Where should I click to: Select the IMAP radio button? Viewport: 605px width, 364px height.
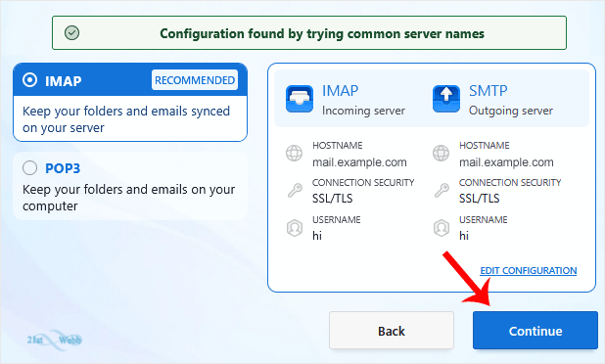(29, 80)
